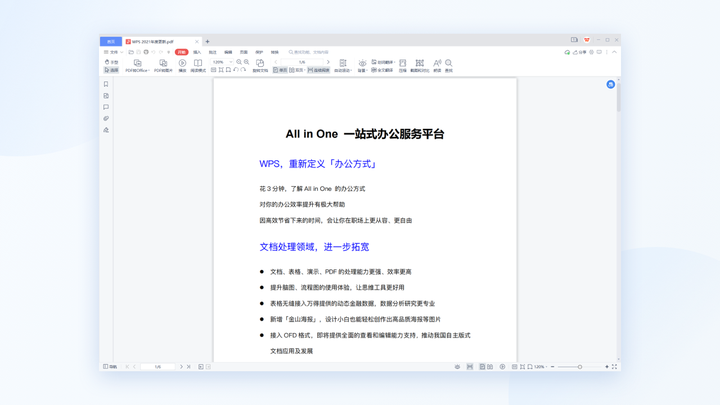Click the Find magnifier icon in the toolbar

[449, 63]
